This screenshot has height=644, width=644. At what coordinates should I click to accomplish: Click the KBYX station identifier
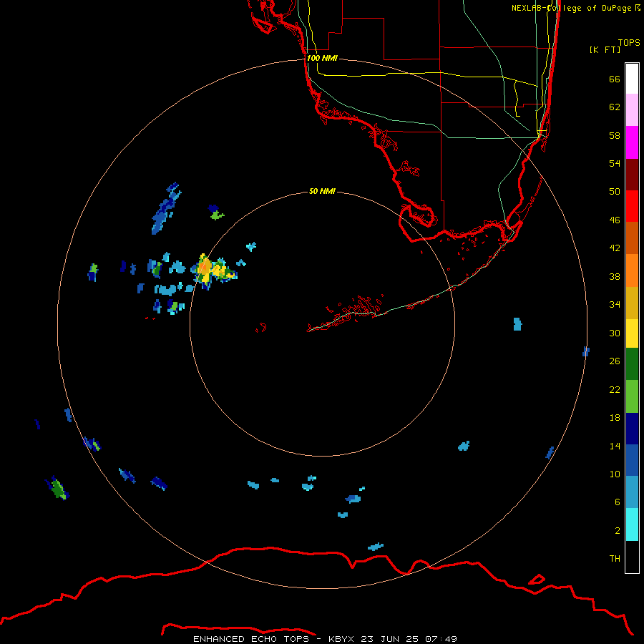341,639
